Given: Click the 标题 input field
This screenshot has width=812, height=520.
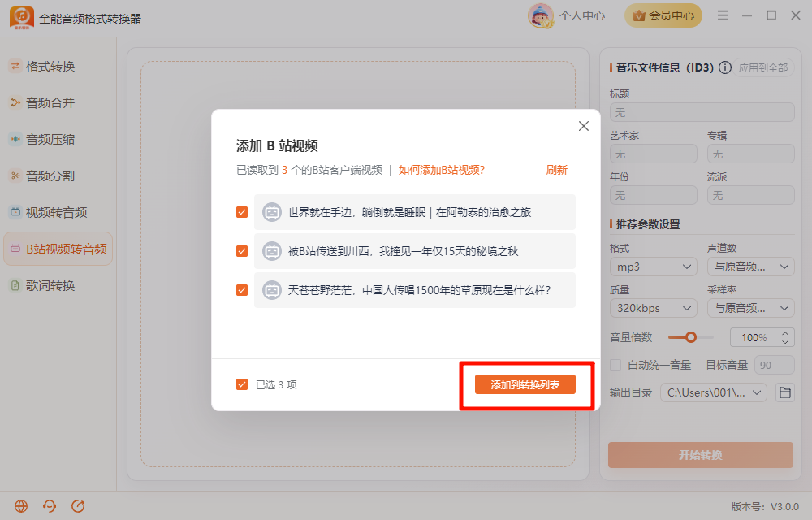Looking at the screenshot, I should [x=702, y=112].
